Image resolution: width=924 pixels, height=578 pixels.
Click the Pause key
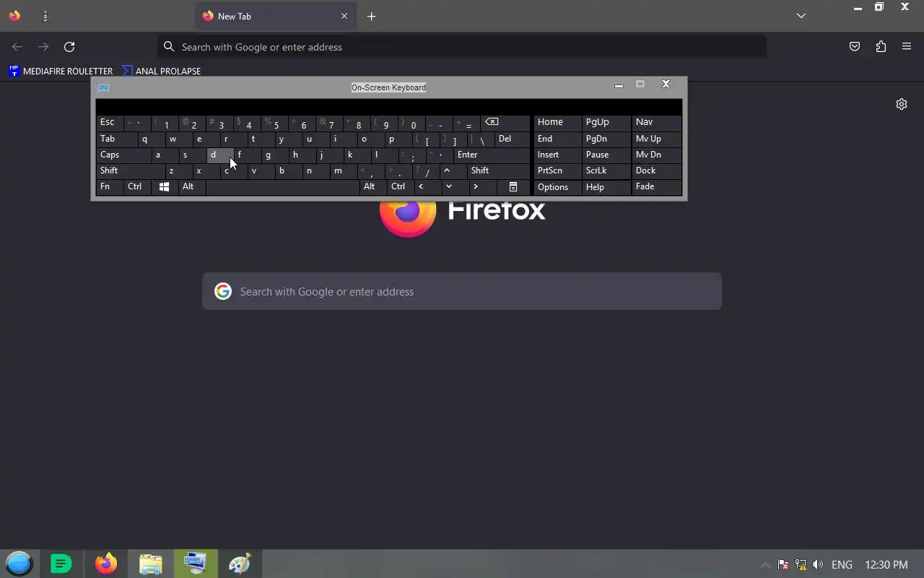606,155
